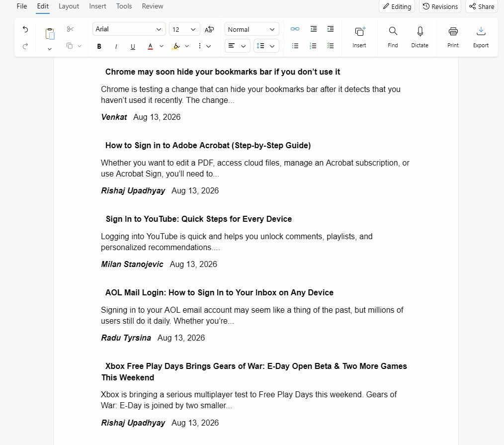Open the Layout menu
The width and height of the screenshot is (504, 445).
click(x=69, y=6)
